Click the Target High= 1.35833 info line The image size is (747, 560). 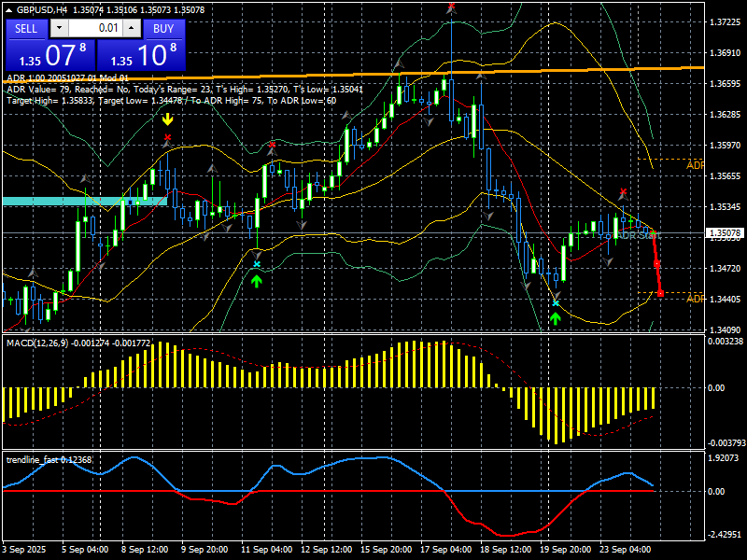coord(172,101)
